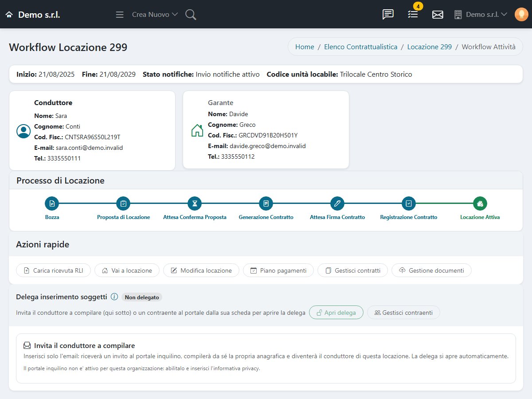Click Carica ricevuta RLI button

click(53, 270)
